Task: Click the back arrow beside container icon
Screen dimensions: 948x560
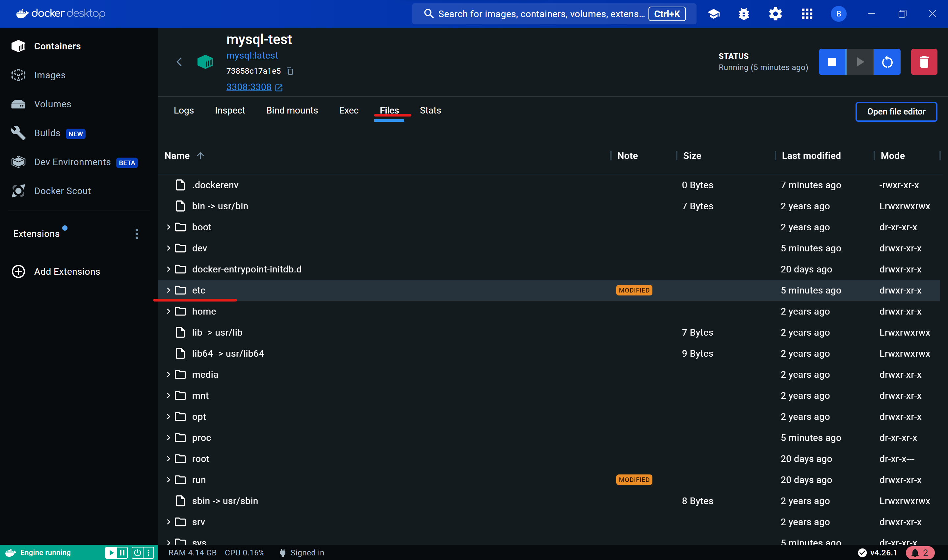Action: pyautogui.click(x=179, y=62)
